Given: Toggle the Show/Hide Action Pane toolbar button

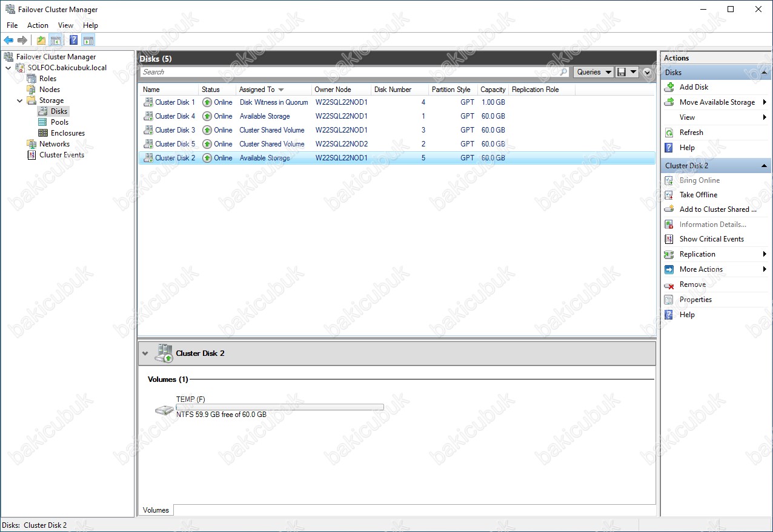Looking at the screenshot, I should pyautogui.click(x=88, y=41).
